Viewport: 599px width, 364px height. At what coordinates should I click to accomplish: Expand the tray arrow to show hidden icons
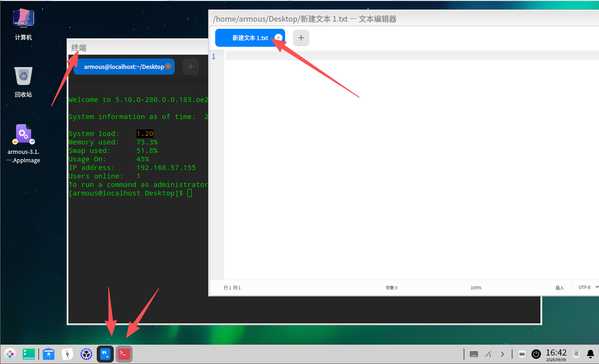tap(503, 354)
